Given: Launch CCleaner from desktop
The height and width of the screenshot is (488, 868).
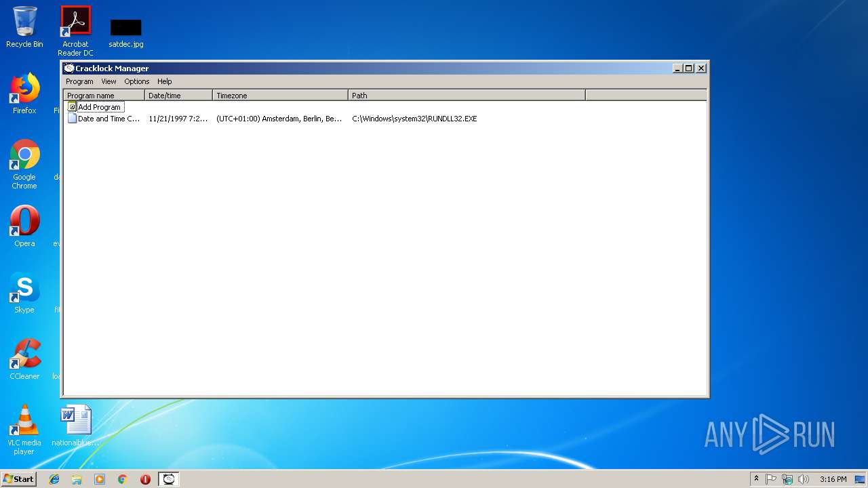Looking at the screenshot, I should [x=24, y=359].
